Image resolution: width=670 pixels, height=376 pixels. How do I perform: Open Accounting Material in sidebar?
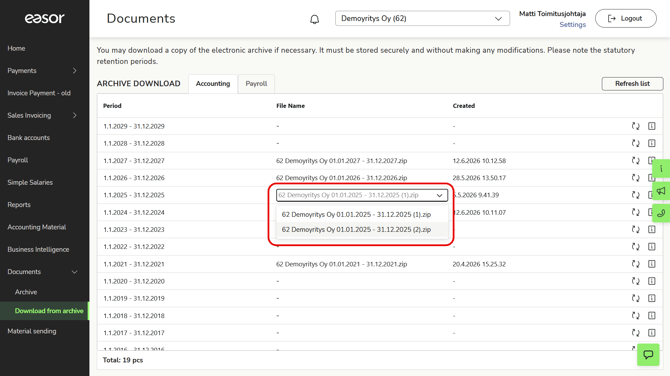point(37,227)
